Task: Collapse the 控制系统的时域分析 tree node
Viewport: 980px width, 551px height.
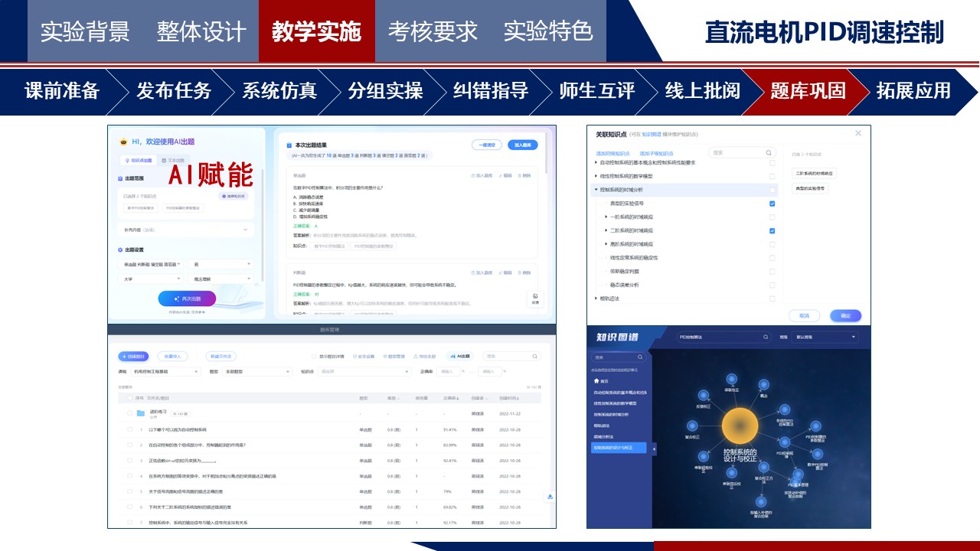Action: tap(596, 190)
